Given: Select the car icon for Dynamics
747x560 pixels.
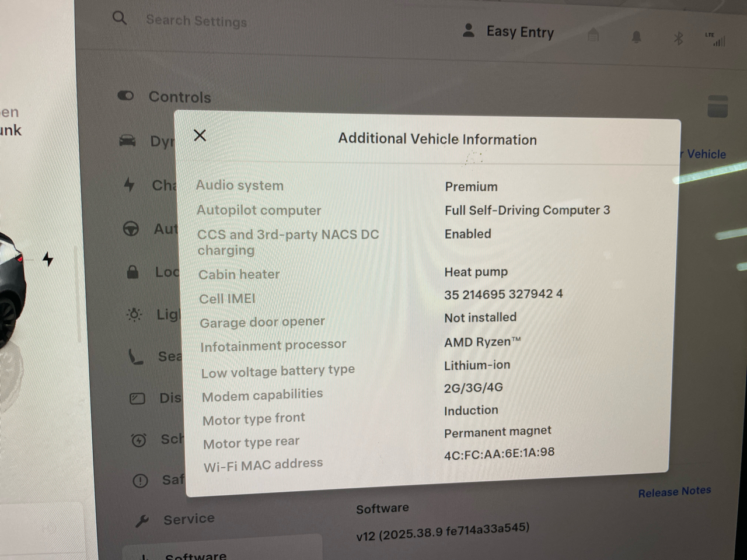Looking at the screenshot, I should (128, 141).
